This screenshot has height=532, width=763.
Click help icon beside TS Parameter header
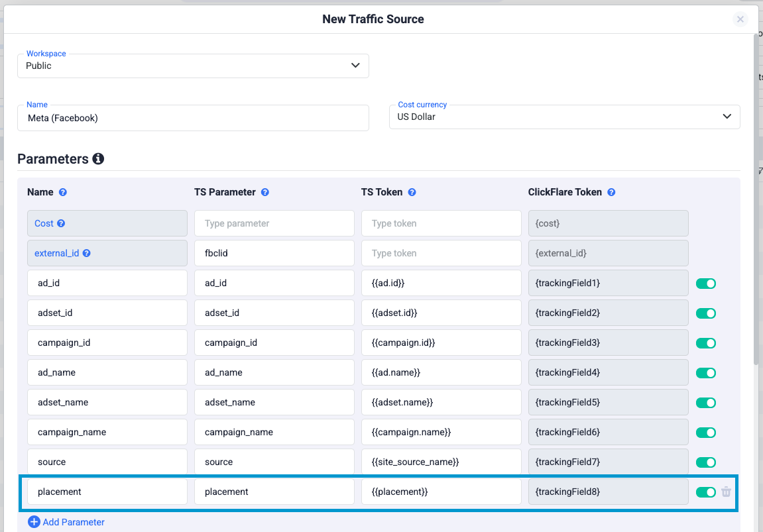click(x=264, y=192)
